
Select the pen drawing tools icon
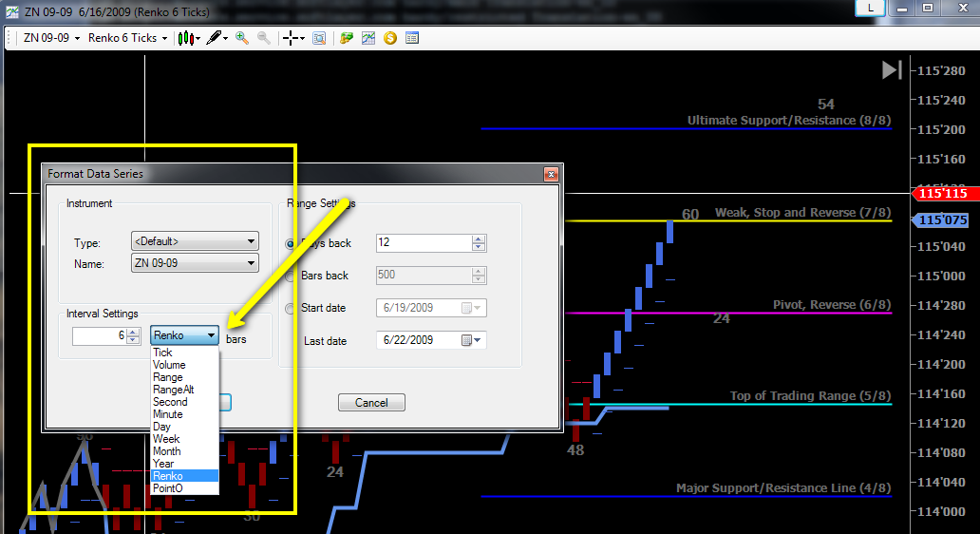[217, 38]
